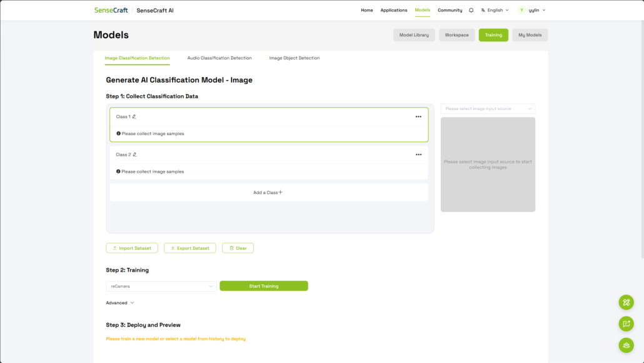Click the SenseCraft logo
The height and width of the screenshot is (363, 644).
click(x=111, y=10)
